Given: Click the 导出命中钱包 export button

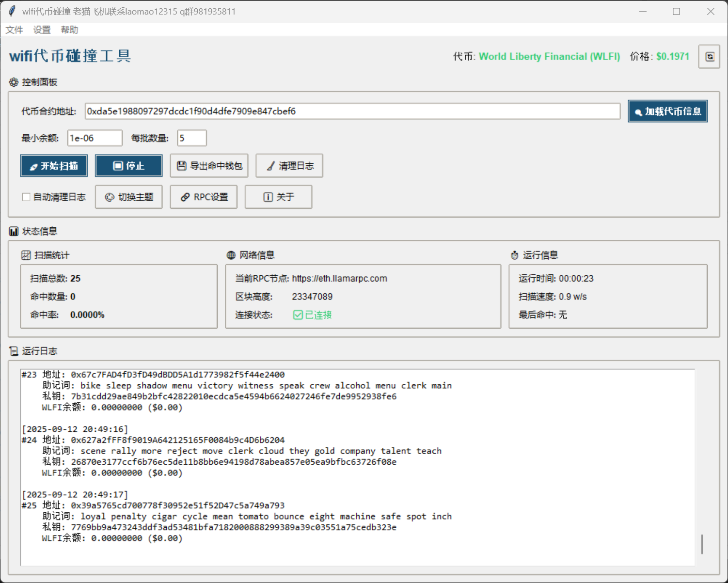Looking at the screenshot, I should pyautogui.click(x=209, y=166).
